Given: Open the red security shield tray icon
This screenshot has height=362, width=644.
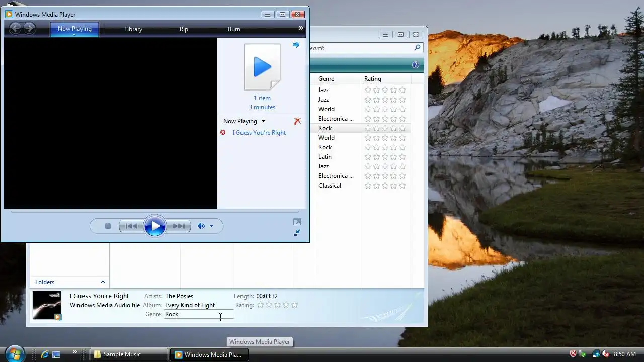Looking at the screenshot, I should pos(573,354).
